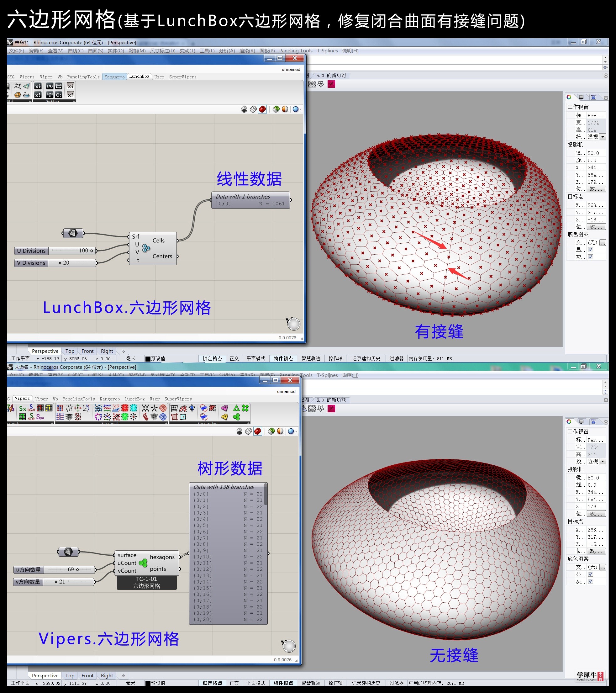
Task: Click the red shaded preview icon in LunchBox window
Action: pos(262,109)
